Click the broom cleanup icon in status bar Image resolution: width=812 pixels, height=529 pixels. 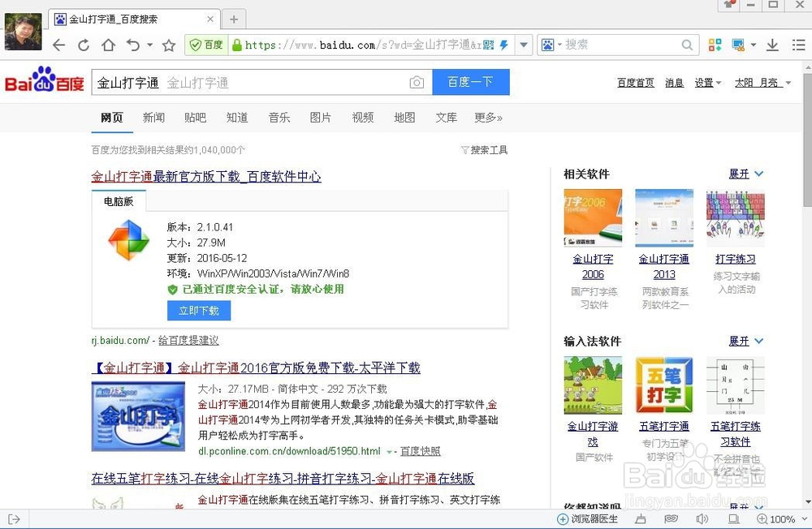pos(641,518)
